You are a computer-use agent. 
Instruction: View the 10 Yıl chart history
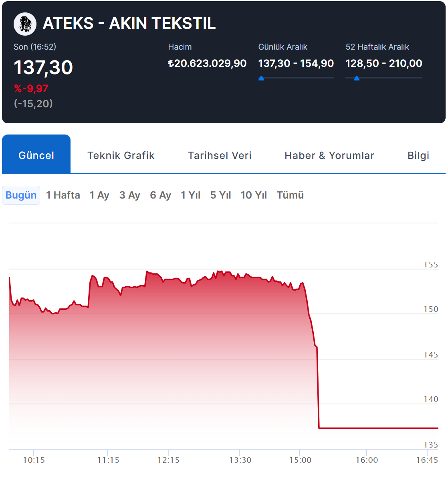coord(254,195)
